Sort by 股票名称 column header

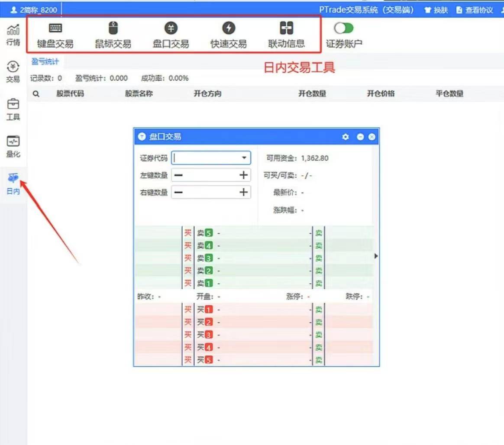tap(139, 94)
